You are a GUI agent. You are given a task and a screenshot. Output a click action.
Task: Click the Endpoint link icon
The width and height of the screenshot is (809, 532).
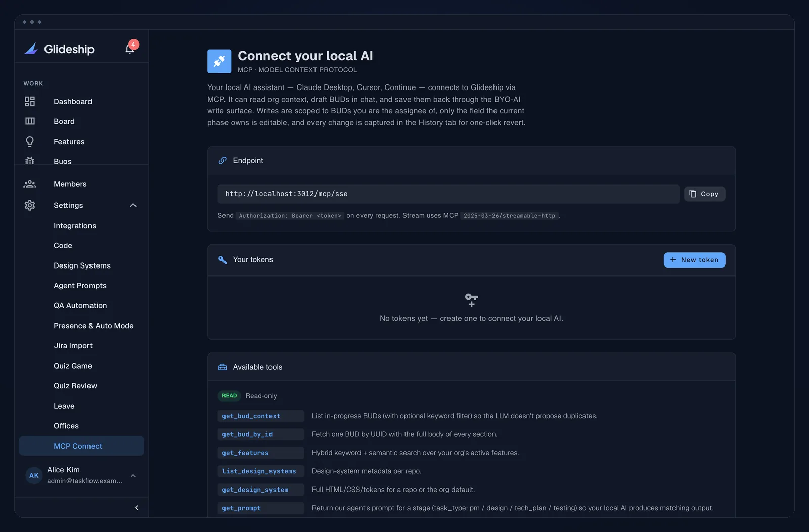(222, 160)
